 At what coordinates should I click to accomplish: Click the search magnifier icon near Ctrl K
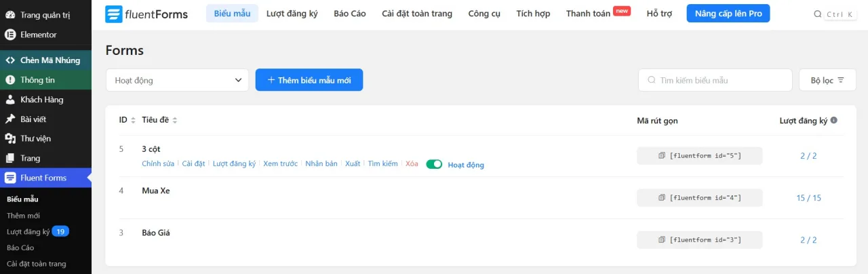[x=818, y=14]
